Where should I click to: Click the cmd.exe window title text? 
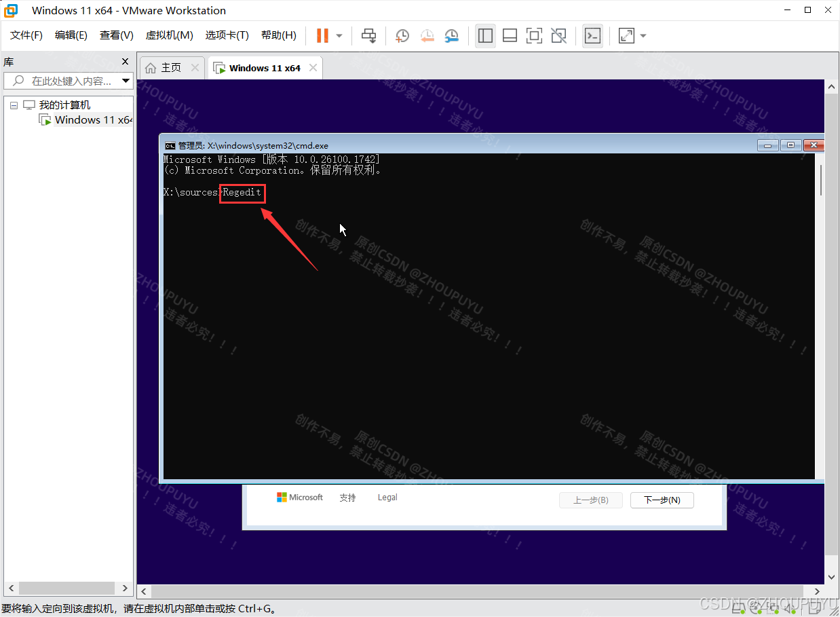point(253,145)
